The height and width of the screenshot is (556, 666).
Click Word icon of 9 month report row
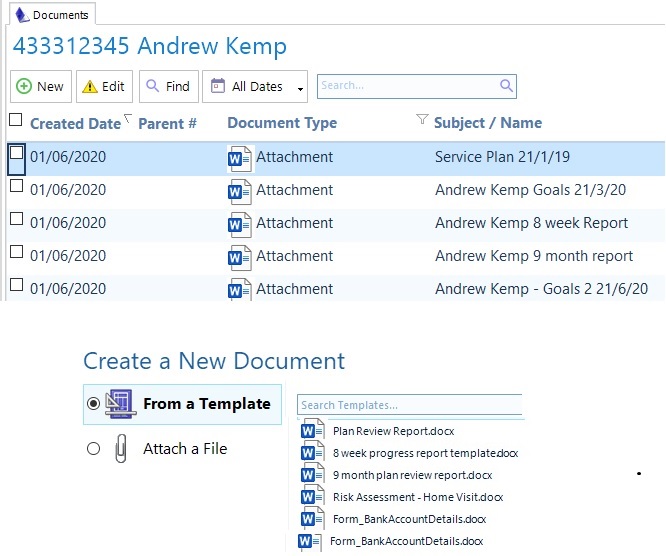coord(240,257)
